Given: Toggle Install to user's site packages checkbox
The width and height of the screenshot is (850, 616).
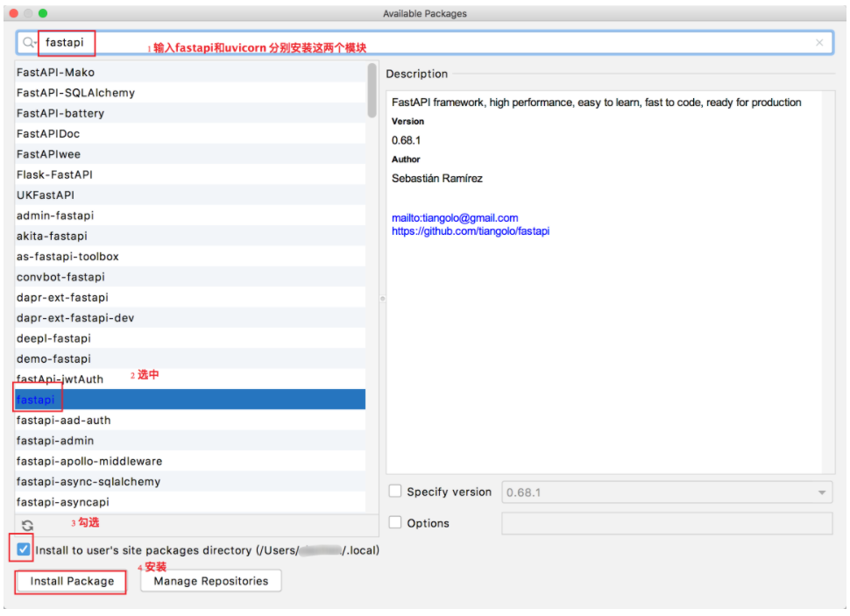Looking at the screenshot, I should pyautogui.click(x=24, y=549).
